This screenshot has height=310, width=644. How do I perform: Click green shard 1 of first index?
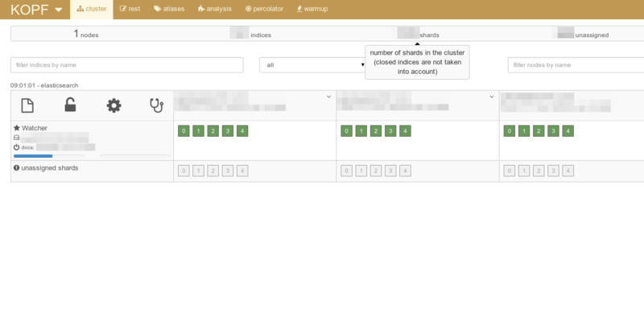pyautogui.click(x=198, y=131)
